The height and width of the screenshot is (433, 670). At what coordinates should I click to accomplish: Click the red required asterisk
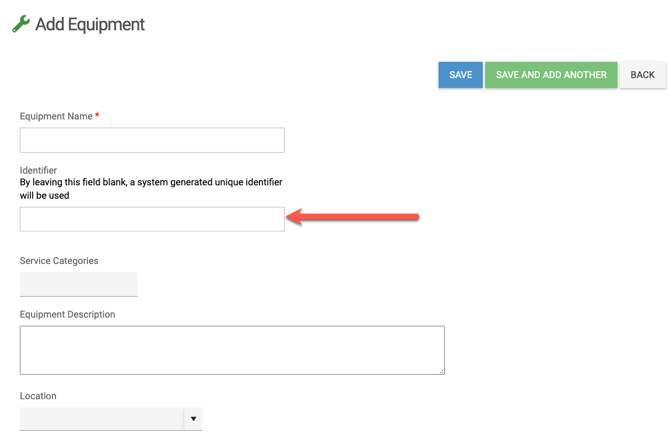click(97, 116)
